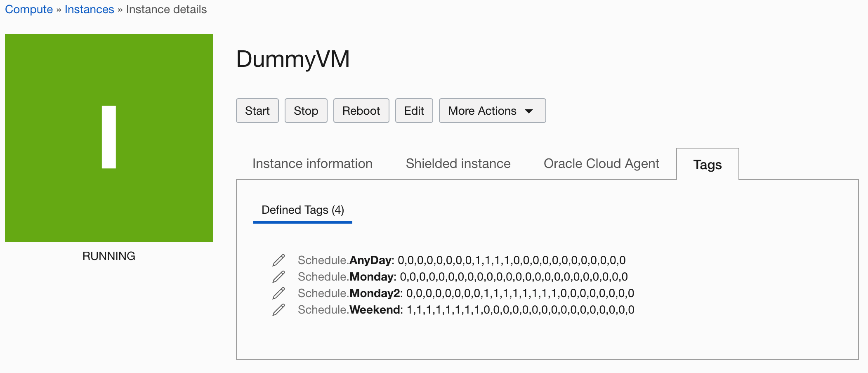This screenshot has width=868, height=373.
Task: Switch to the Tags tab
Action: pyautogui.click(x=707, y=165)
